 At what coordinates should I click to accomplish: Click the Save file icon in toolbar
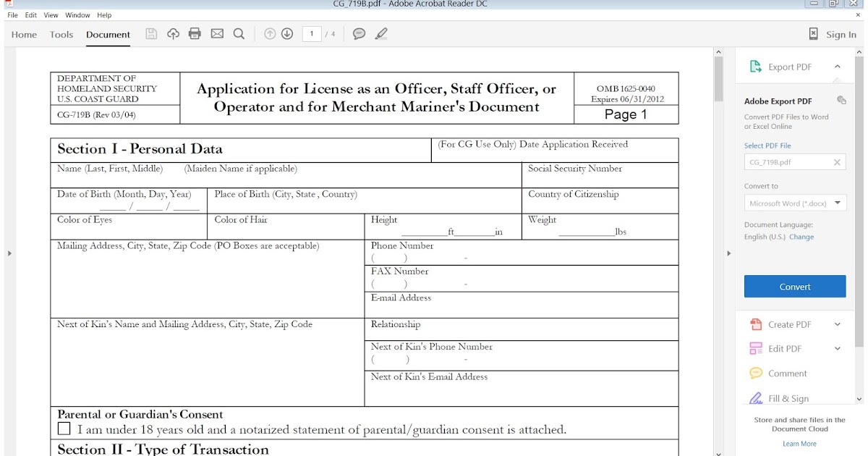click(x=151, y=34)
